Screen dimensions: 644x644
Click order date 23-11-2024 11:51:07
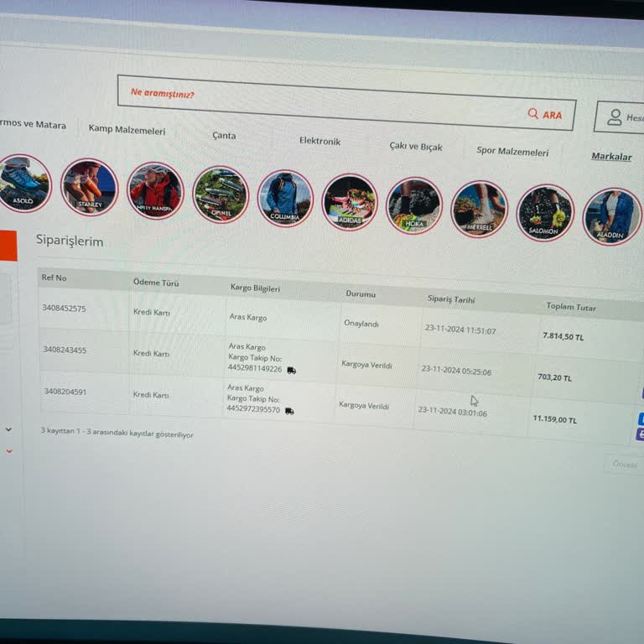click(x=460, y=330)
